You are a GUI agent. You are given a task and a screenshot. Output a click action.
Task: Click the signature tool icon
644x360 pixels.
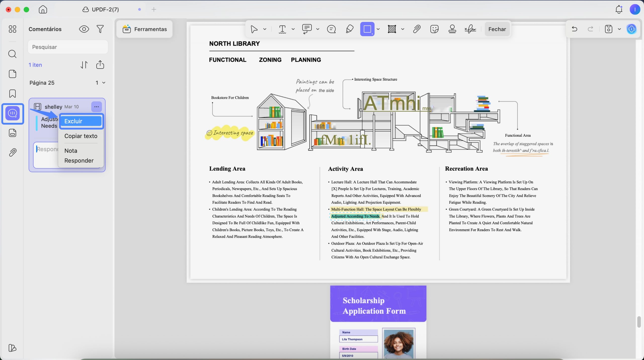470,29
